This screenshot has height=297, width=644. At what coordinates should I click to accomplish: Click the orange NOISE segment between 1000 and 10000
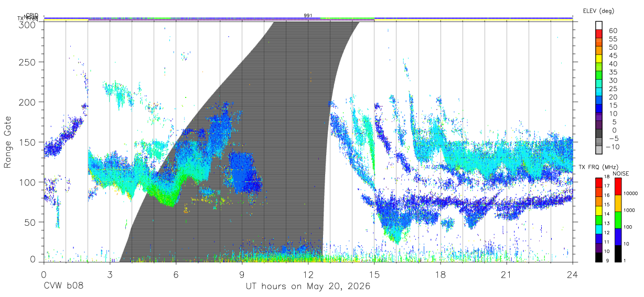click(618, 202)
